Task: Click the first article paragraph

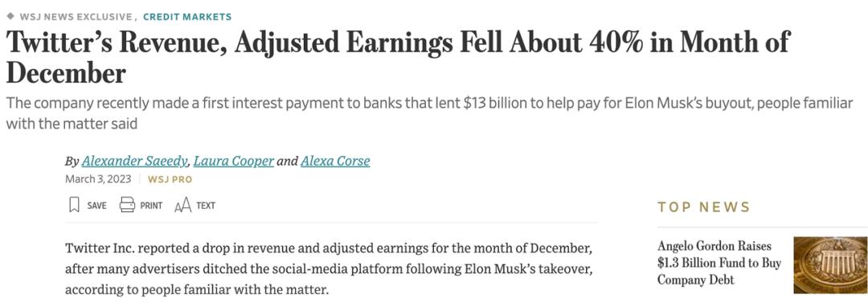Action: point(330,268)
